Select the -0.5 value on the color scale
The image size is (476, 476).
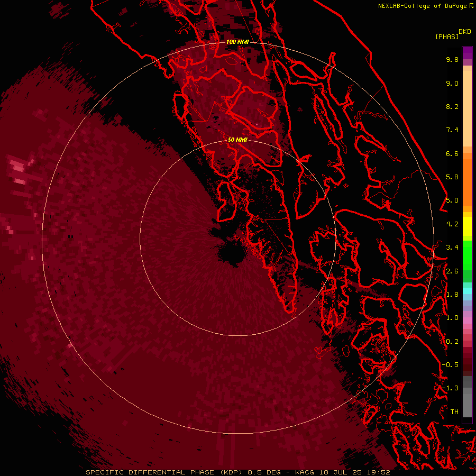(x=450, y=365)
